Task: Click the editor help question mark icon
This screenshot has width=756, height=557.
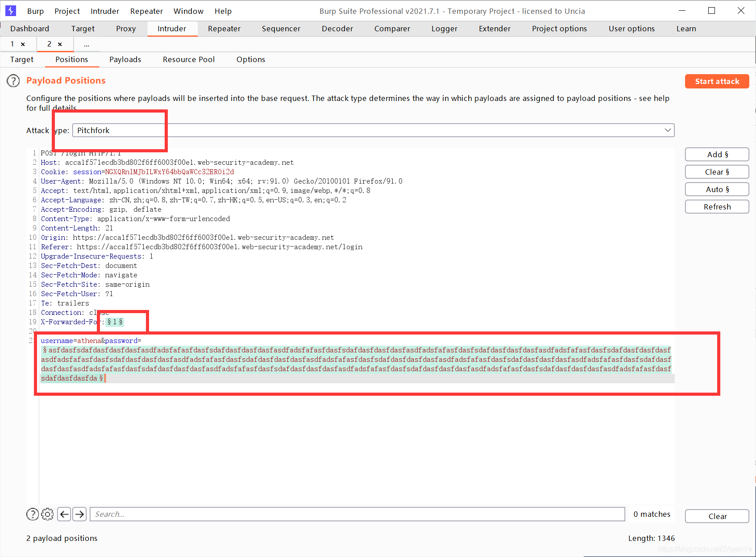Action: point(33,515)
